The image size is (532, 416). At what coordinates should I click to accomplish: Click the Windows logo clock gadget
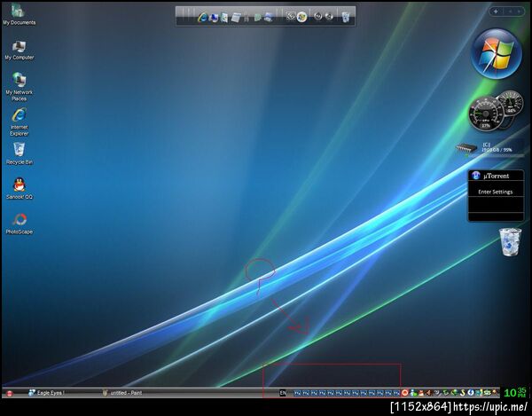pyautogui.click(x=496, y=53)
